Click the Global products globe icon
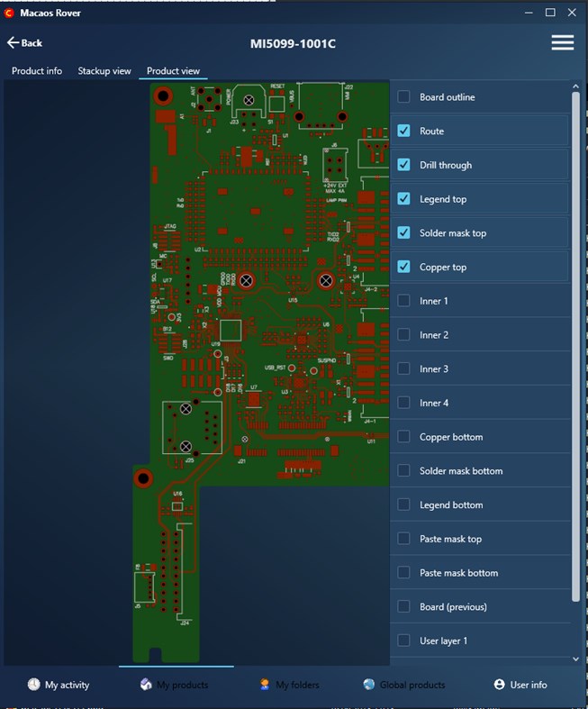Viewport: 588px width, 709px height. (369, 684)
